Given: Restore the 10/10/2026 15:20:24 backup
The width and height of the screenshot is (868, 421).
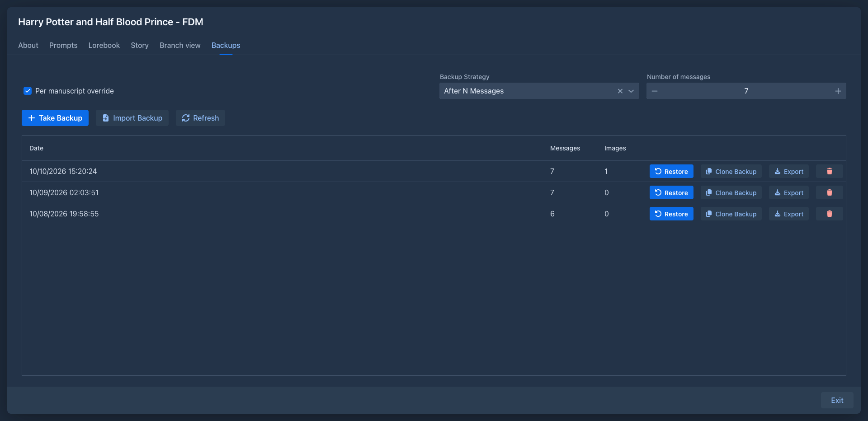Looking at the screenshot, I should pos(671,171).
